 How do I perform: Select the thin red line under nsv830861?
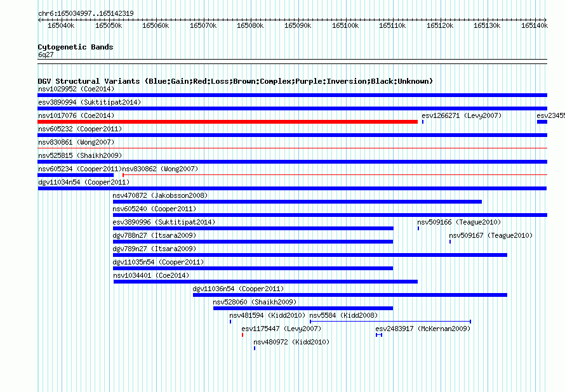(292, 148)
